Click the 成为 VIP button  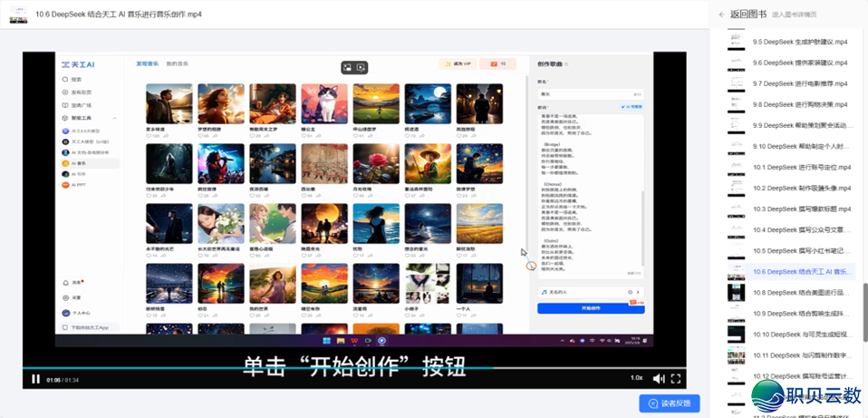point(458,64)
